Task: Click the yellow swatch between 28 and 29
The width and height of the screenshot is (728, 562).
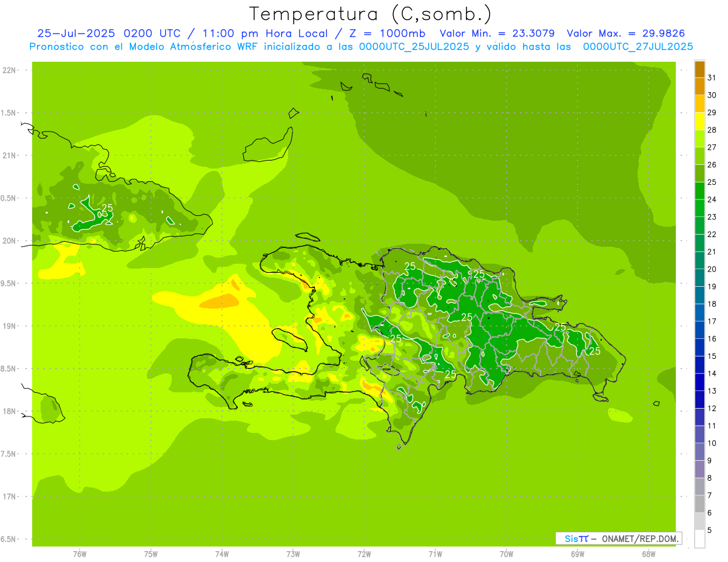Action: pos(699,121)
